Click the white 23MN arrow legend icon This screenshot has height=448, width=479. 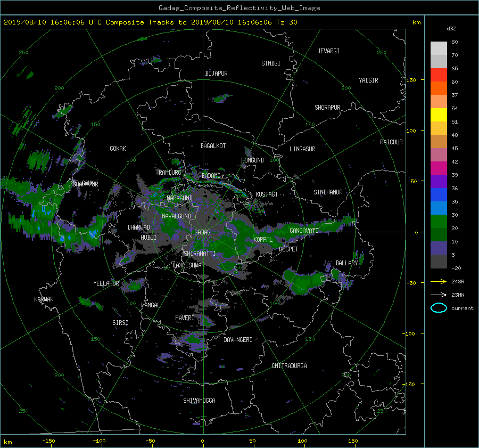tap(439, 295)
